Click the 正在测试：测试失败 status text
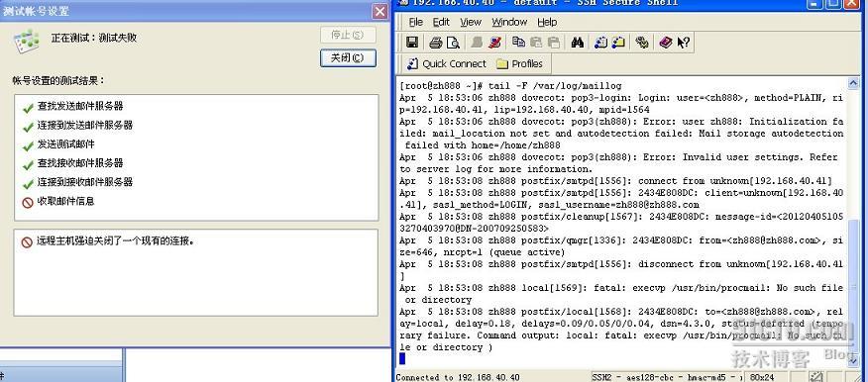The height and width of the screenshot is (382, 868). coord(94,38)
